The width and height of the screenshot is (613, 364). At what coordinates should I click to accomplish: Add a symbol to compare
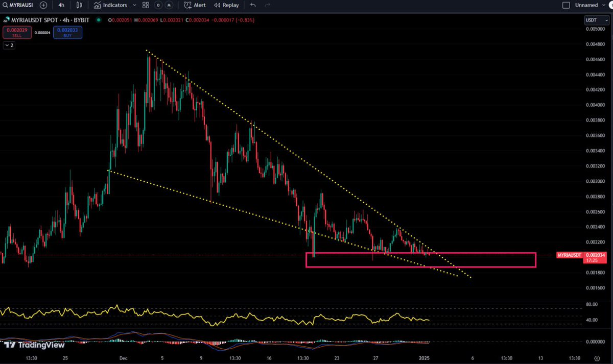coord(43,5)
